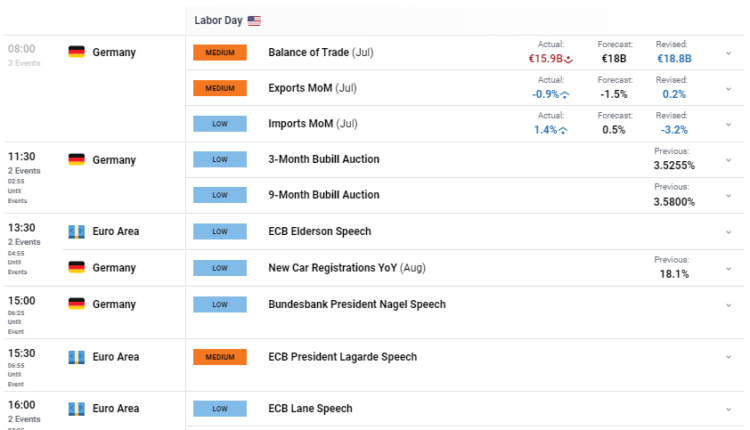This screenshot has height=430, width=750.
Task: Click the Germany flag in the 08:00 row
Action: (76, 52)
